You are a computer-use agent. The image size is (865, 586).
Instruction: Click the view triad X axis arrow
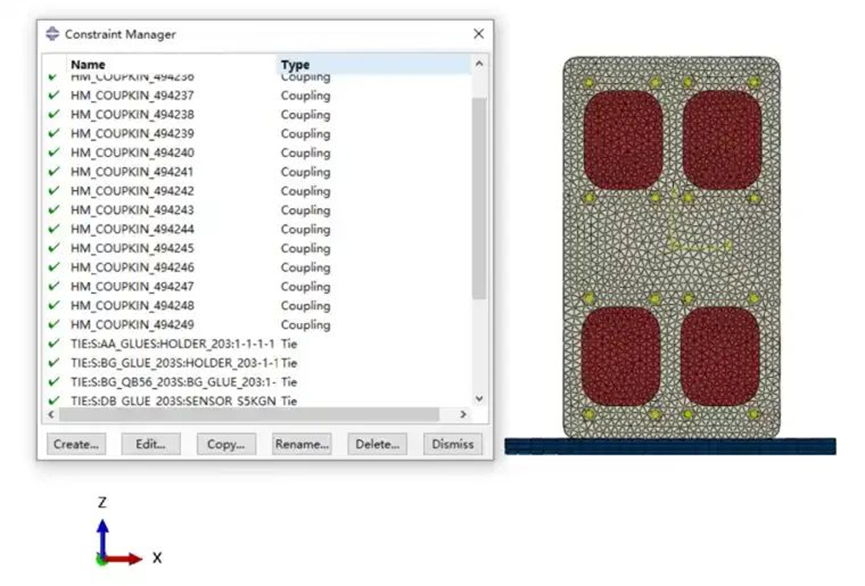125,559
